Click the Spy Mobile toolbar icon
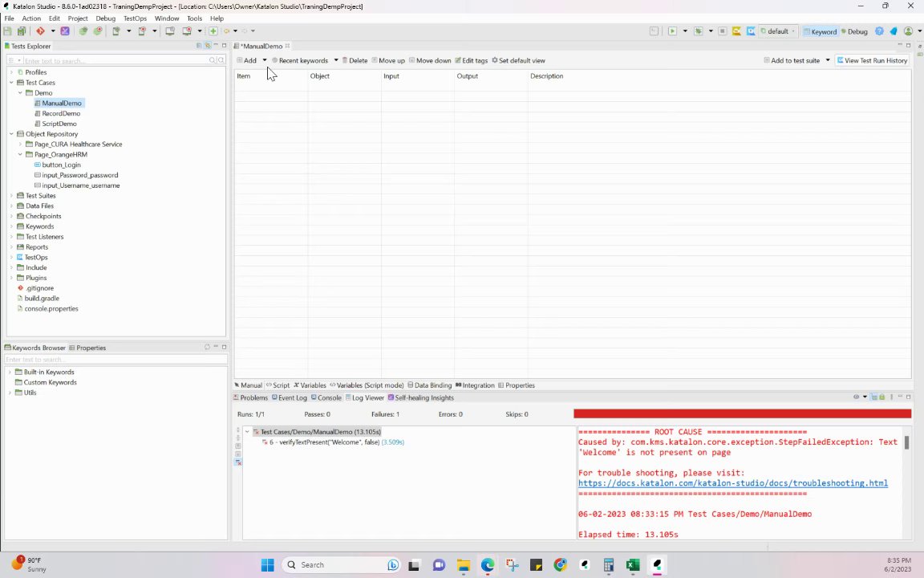This screenshot has width=924, height=578. point(116,31)
